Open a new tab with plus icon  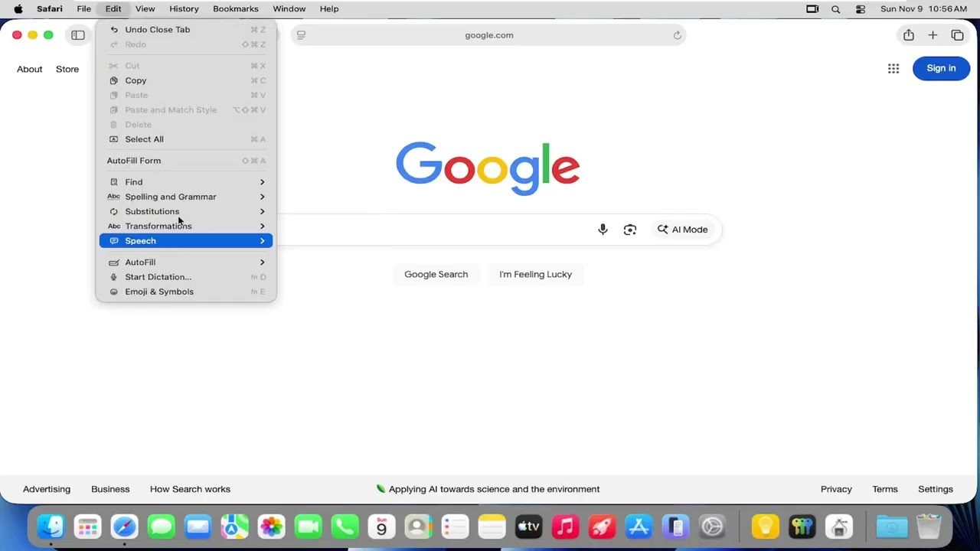pos(933,35)
